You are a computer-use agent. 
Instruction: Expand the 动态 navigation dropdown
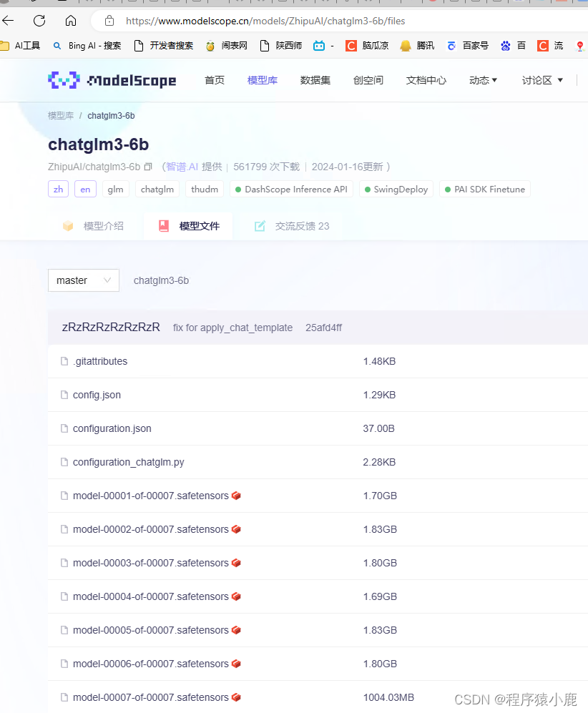483,81
